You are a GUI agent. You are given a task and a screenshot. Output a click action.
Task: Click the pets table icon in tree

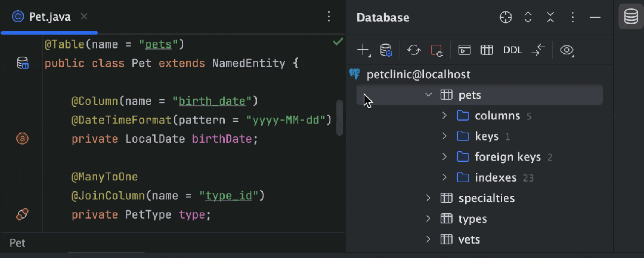(x=446, y=95)
